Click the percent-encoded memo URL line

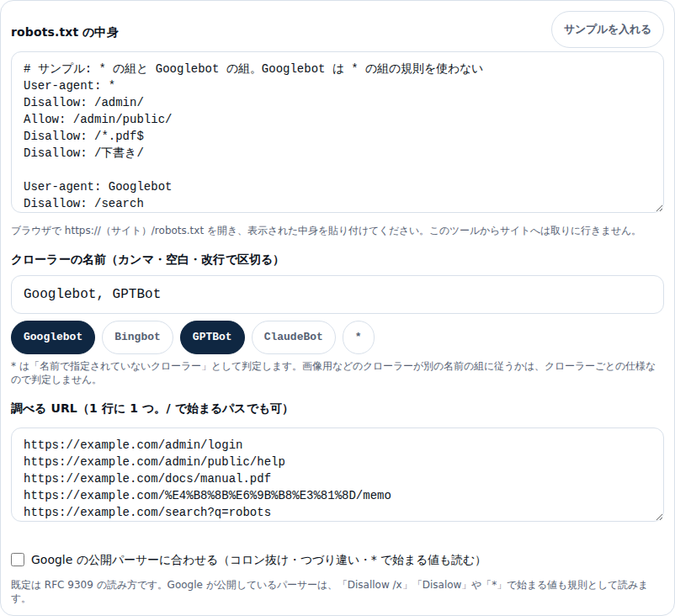pyautogui.click(x=207, y=495)
